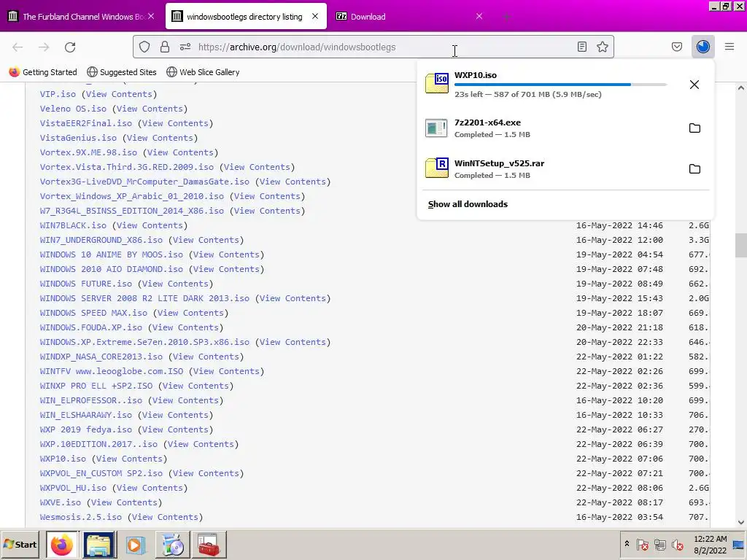Go back to previous page

pos(18,47)
